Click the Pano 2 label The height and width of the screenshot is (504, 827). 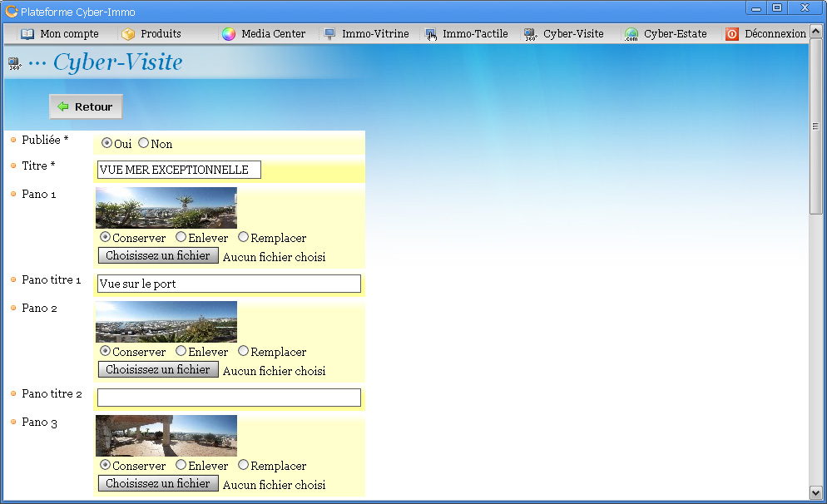39,309
